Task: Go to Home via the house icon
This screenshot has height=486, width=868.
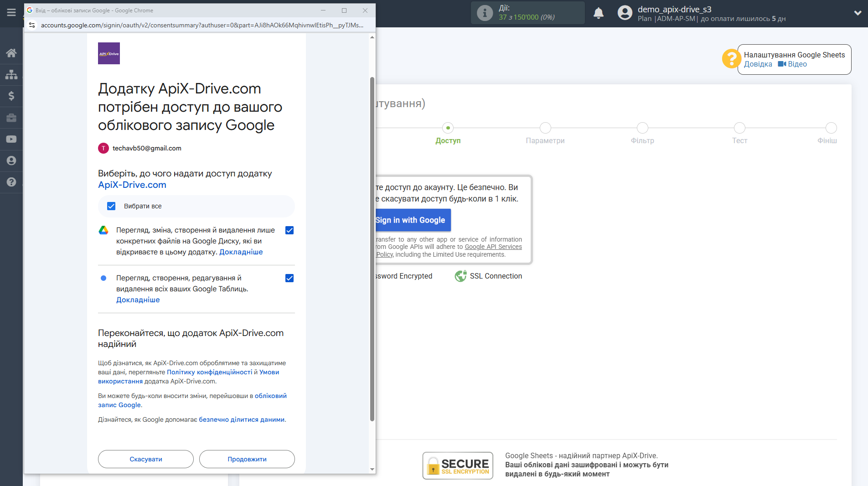Action: pyautogui.click(x=11, y=53)
